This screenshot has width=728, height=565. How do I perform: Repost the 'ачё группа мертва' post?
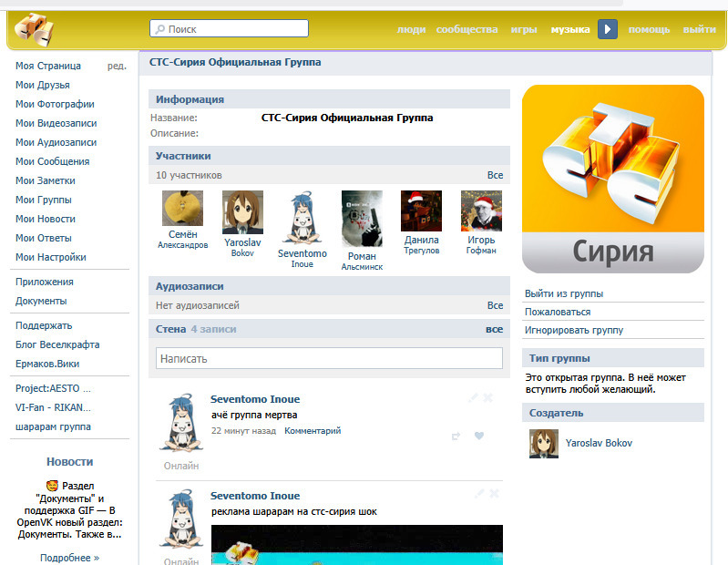pos(456,436)
